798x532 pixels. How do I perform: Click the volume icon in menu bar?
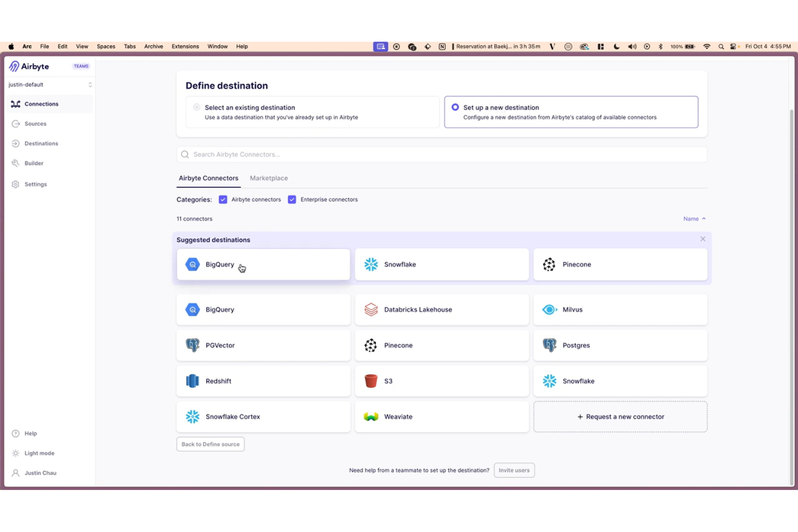[632, 46]
